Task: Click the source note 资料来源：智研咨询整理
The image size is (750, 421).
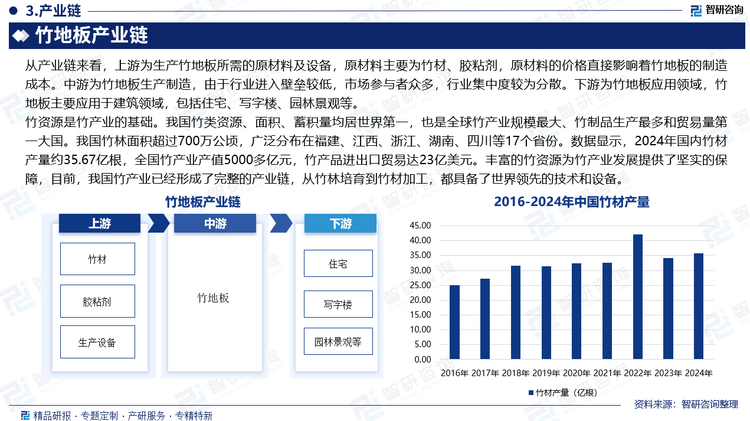Action: point(686,404)
